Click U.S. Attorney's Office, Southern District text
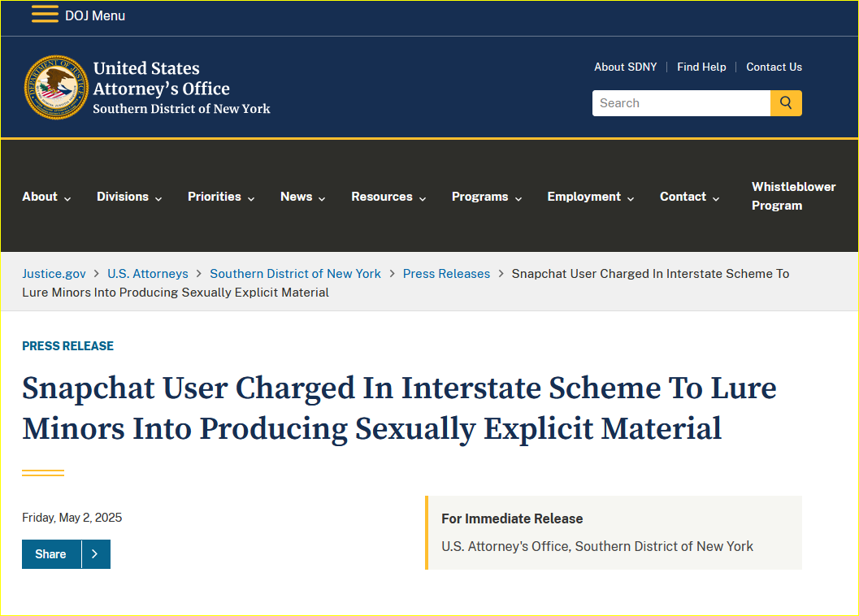Viewport: 859px width, 616px height. coord(597,546)
